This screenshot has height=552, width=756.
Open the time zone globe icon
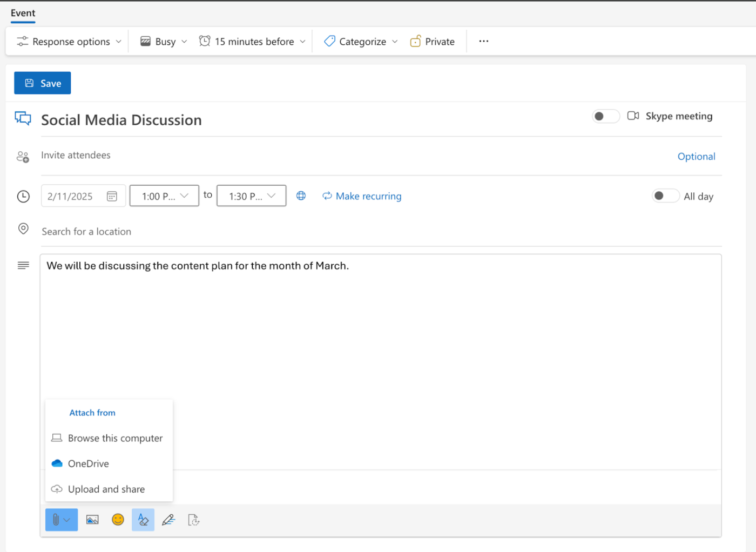(x=301, y=196)
